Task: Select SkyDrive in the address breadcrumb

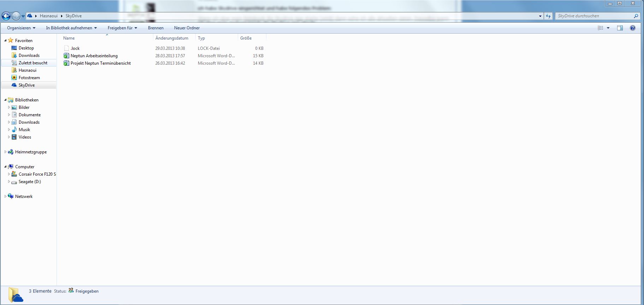Action: click(73, 16)
